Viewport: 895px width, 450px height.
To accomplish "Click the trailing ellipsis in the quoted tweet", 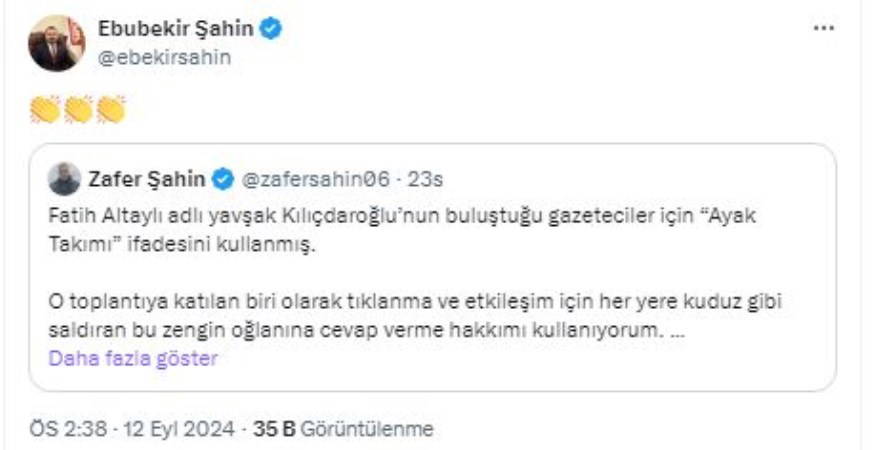I will pyautogui.click(x=677, y=331).
